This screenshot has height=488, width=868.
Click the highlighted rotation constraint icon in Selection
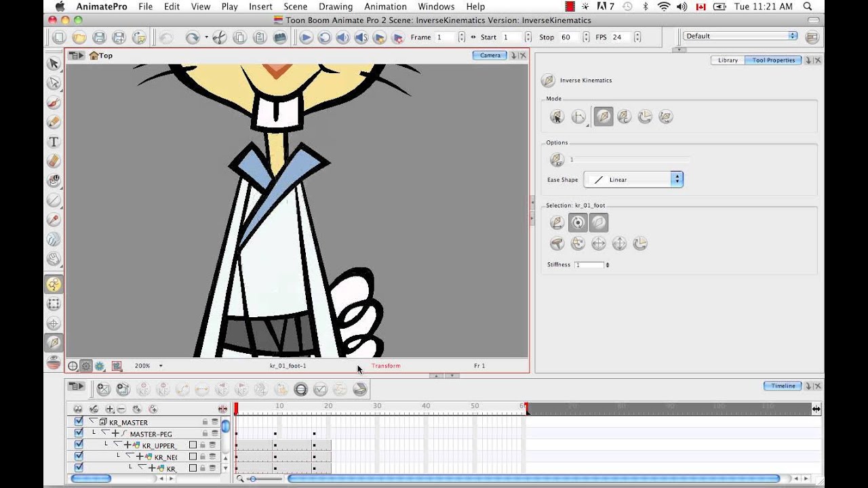(578, 222)
